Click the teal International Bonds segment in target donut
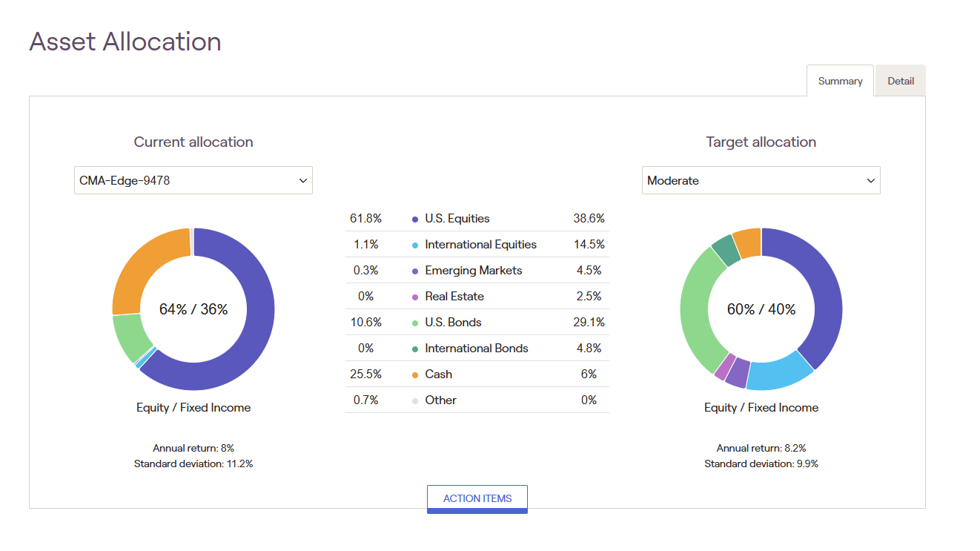 (x=726, y=251)
